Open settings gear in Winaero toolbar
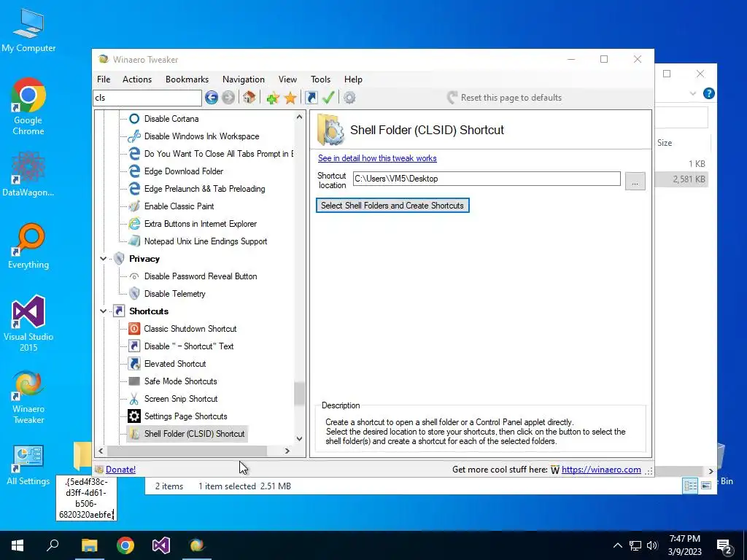Screen dimensions: 747x560 [349, 98]
